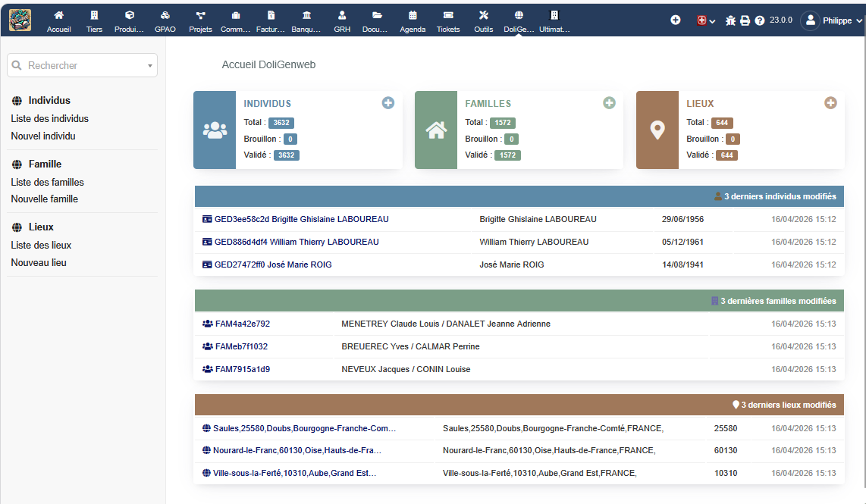Click the plus icon on Individus card
This screenshot has width=866, height=504.
click(388, 103)
